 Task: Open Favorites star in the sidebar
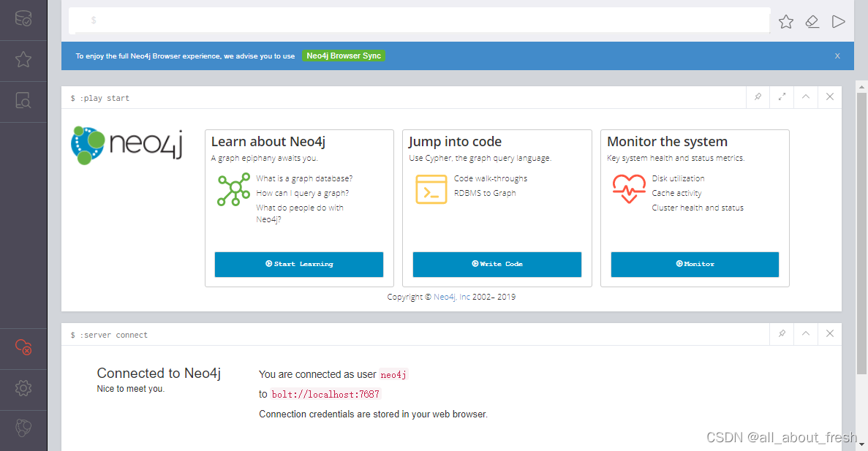click(23, 59)
